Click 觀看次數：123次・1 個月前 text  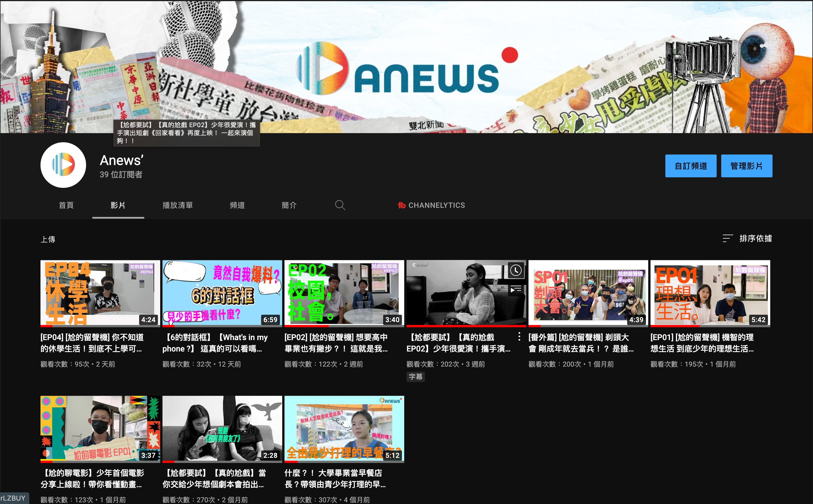(83, 500)
